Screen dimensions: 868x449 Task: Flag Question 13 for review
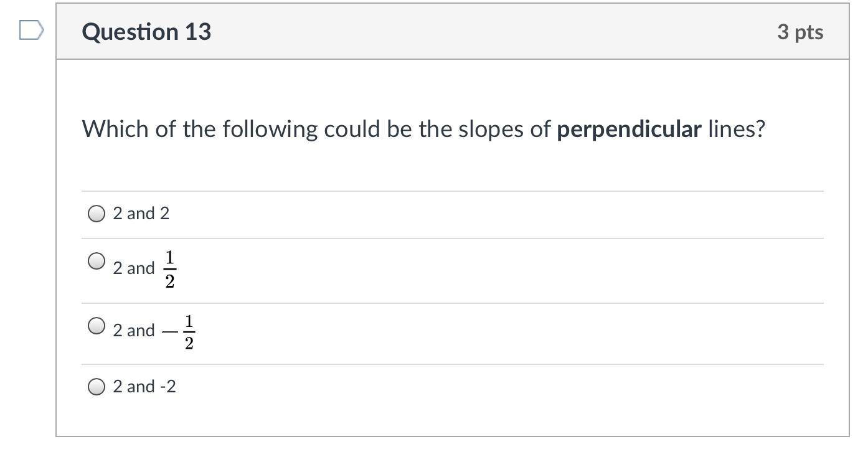[x=31, y=30]
